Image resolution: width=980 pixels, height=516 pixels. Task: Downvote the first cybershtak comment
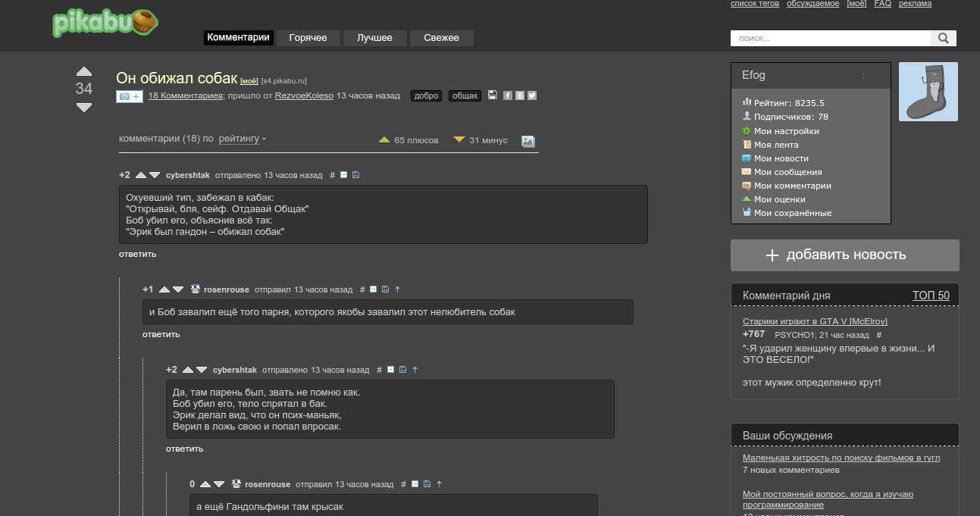[155, 175]
